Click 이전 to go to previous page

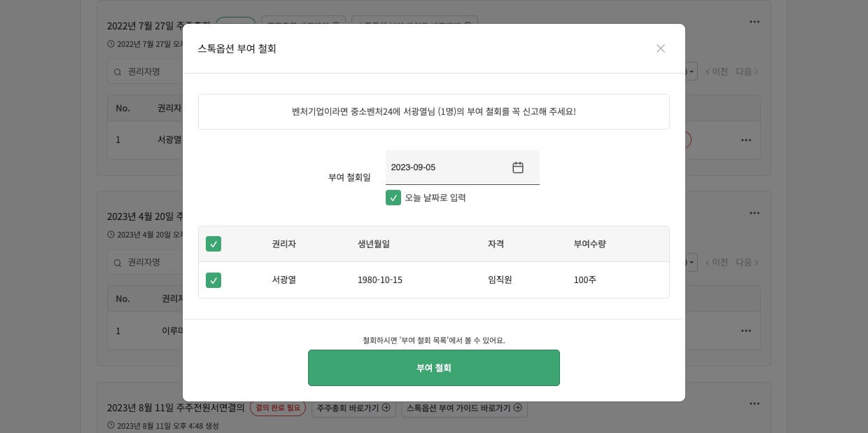(717, 71)
